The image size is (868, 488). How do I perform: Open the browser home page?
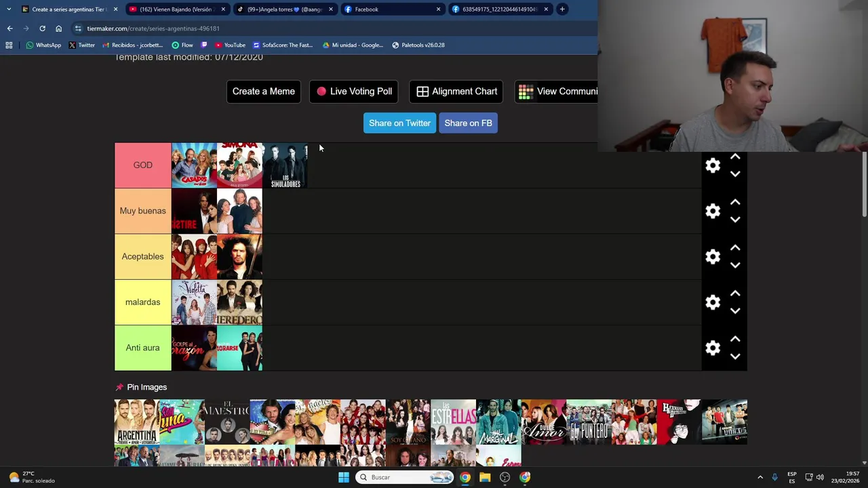tap(58, 28)
